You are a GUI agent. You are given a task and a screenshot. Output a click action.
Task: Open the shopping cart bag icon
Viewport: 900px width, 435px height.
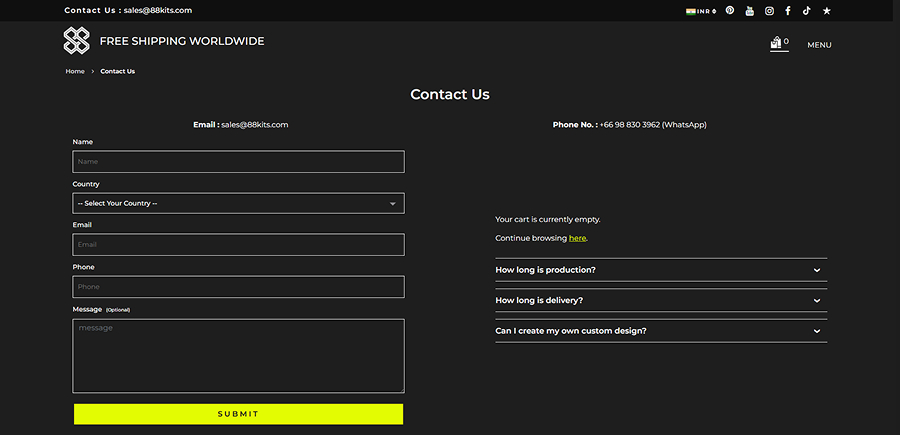[776, 43]
